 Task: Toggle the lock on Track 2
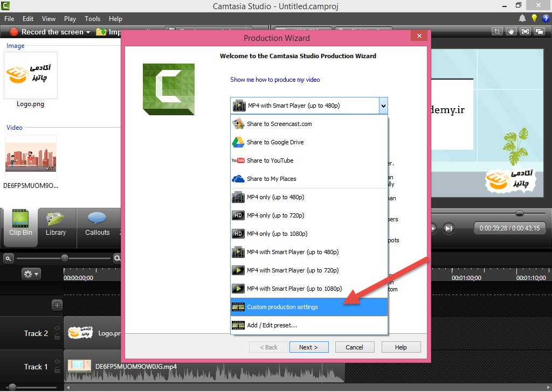pyautogui.click(x=57, y=337)
